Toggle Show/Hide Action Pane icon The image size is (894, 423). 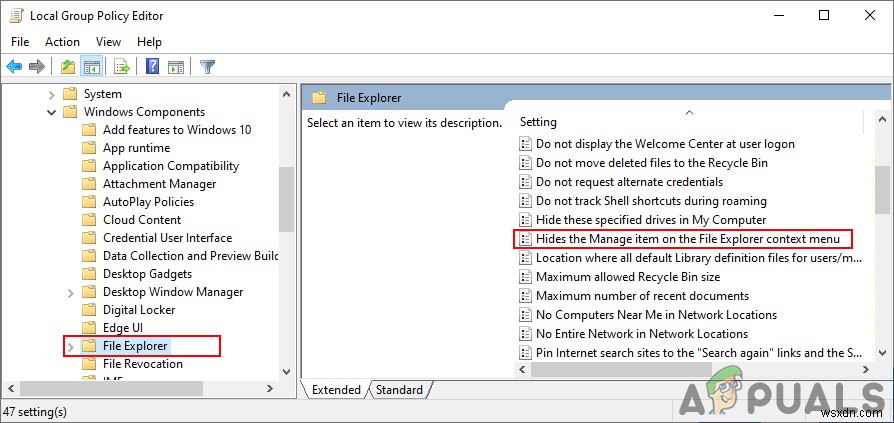tap(176, 67)
